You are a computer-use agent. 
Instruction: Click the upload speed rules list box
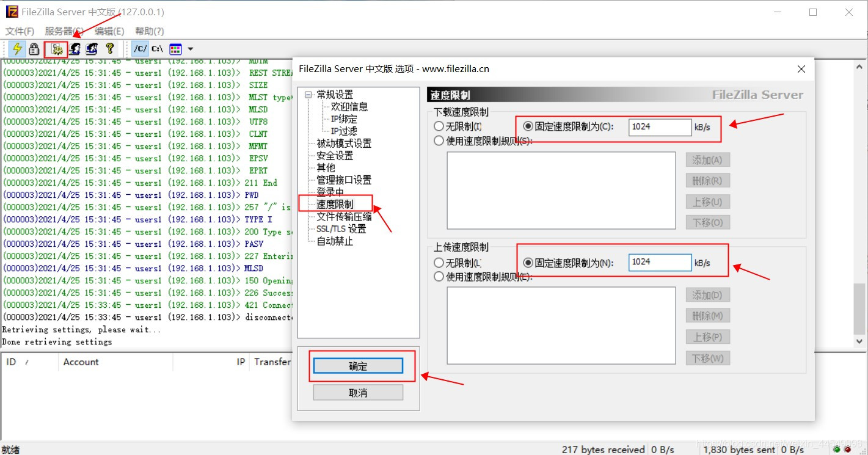(561, 326)
